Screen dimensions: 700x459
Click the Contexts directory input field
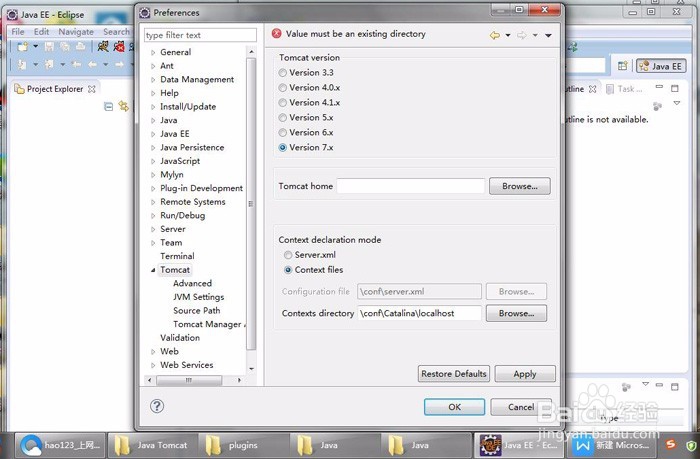419,313
